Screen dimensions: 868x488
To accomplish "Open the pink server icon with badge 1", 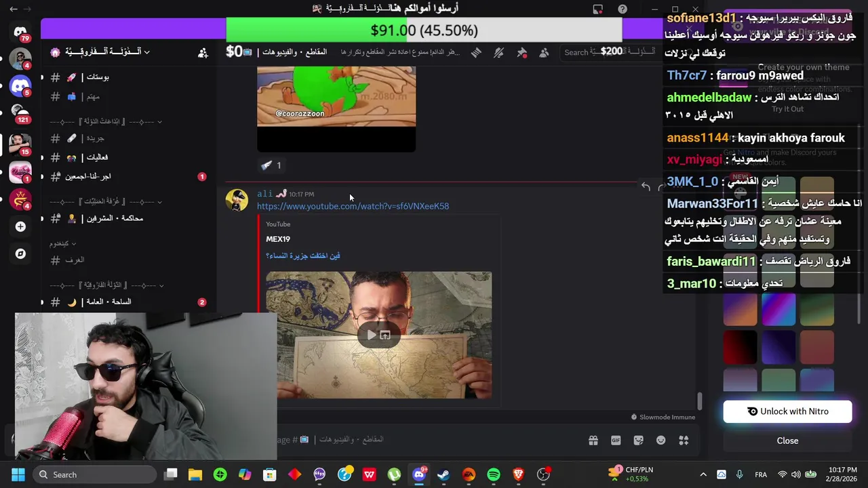I will pyautogui.click(x=20, y=172).
